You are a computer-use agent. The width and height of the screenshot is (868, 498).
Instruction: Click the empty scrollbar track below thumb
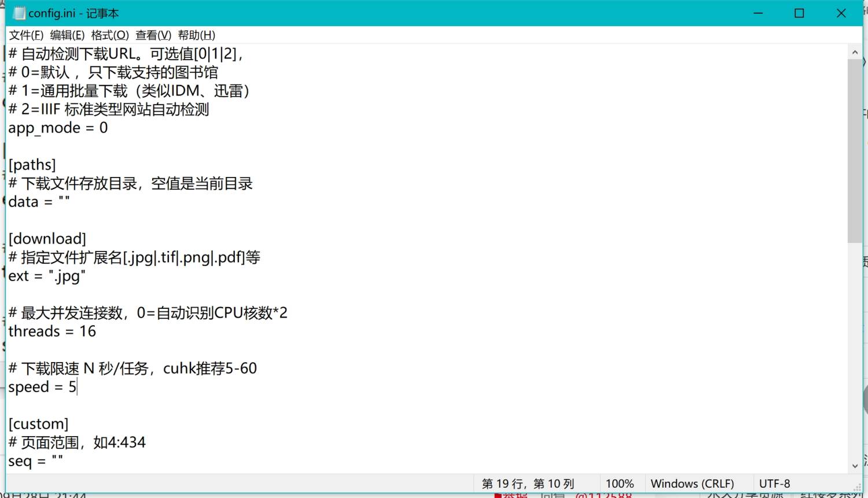(x=855, y=347)
